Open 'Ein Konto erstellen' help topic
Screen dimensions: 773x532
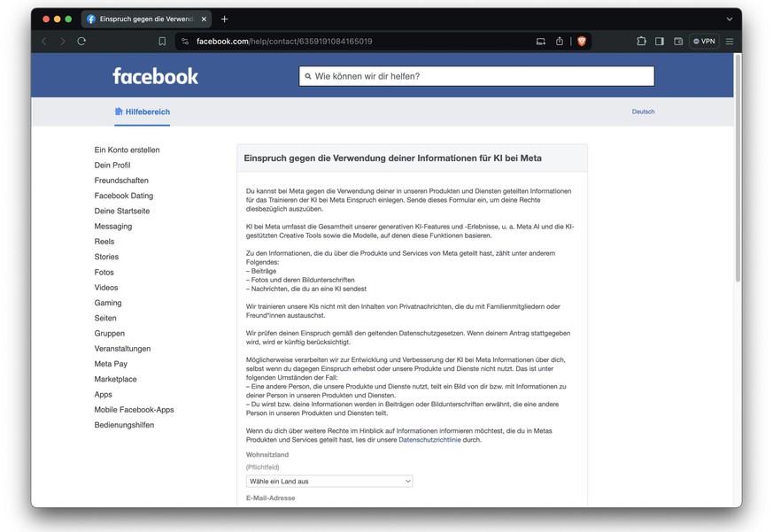127,150
